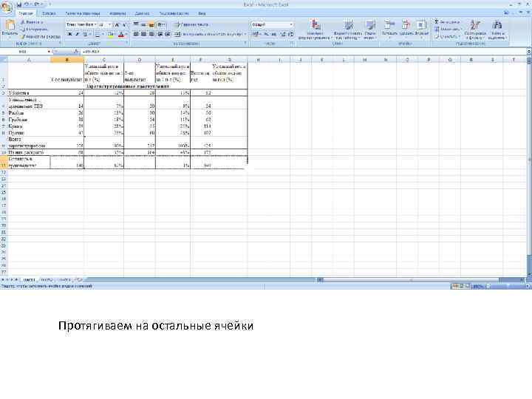
Task: Apply percent style
Action: [x=266, y=34]
